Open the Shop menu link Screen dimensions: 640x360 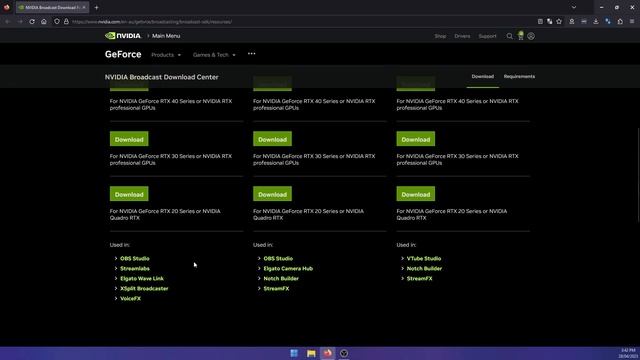(440, 36)
